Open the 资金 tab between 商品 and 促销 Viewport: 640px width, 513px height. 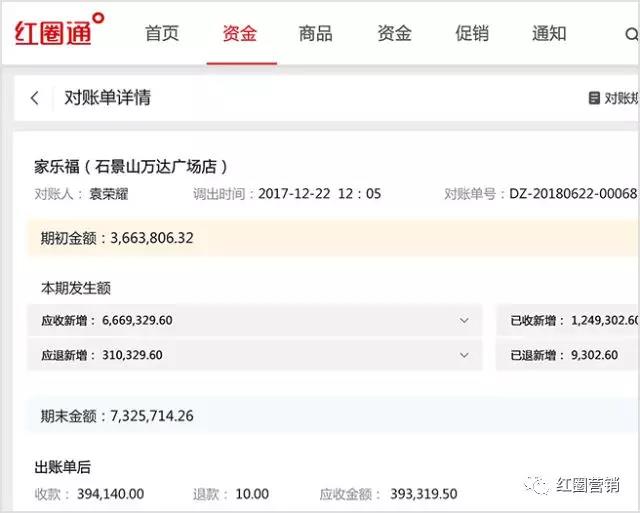pyautogui.click(x=394, y=33)
